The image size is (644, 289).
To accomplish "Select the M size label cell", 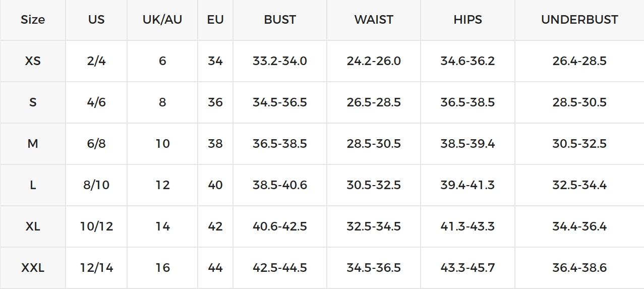I will click(33, 144).
